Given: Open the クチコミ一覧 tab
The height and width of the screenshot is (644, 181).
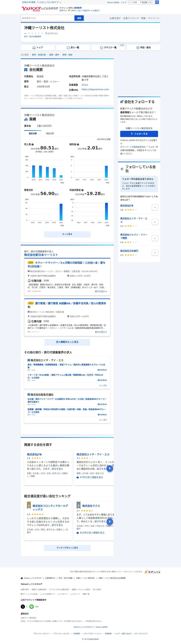Looking at the screenshot, I should pos(108,48).
